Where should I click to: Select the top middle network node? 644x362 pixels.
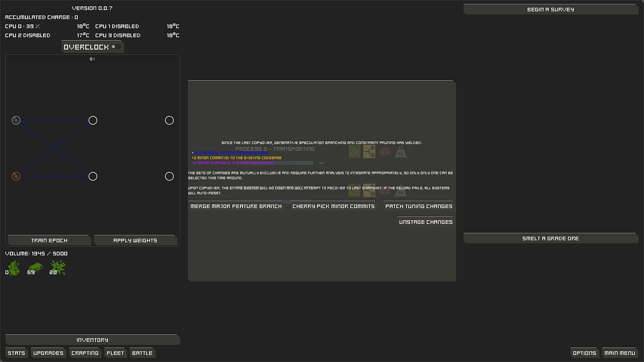pyautogui.click(x=93, y=120)
